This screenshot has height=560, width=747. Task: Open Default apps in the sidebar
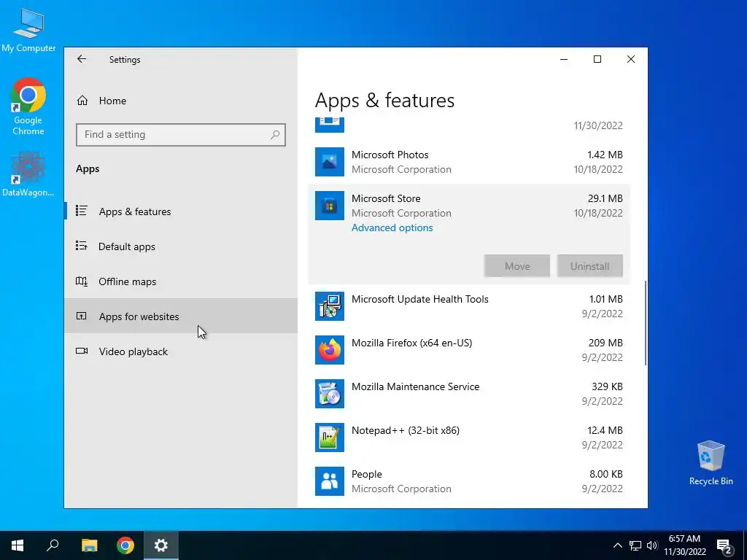[x=181, y=246]
